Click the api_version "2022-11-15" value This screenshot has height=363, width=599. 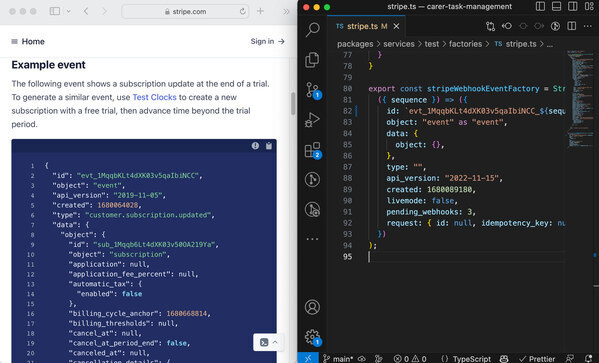coord(472,178)
